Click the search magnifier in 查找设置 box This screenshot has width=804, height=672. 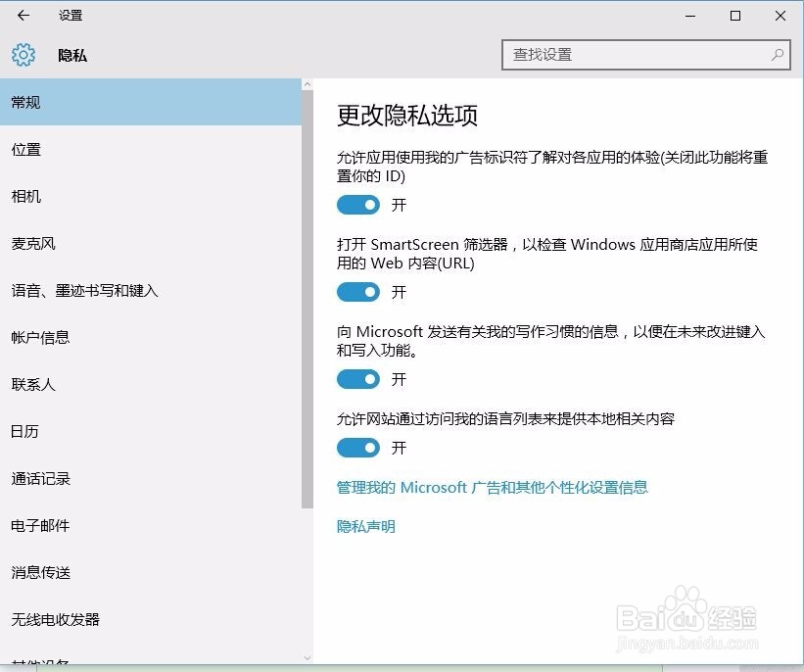point(776,55)
